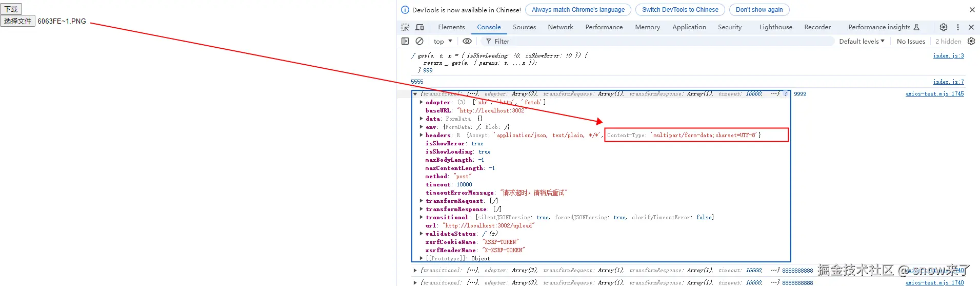The image size is (980, 286).
Task: Open the axios-test.mjs:1745 source link
Action: click(934, 94)
